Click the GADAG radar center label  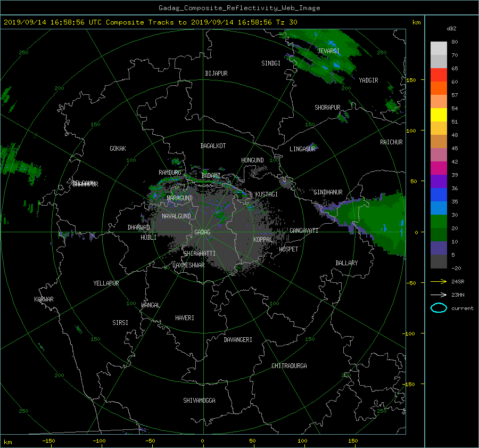coord(203,232)
